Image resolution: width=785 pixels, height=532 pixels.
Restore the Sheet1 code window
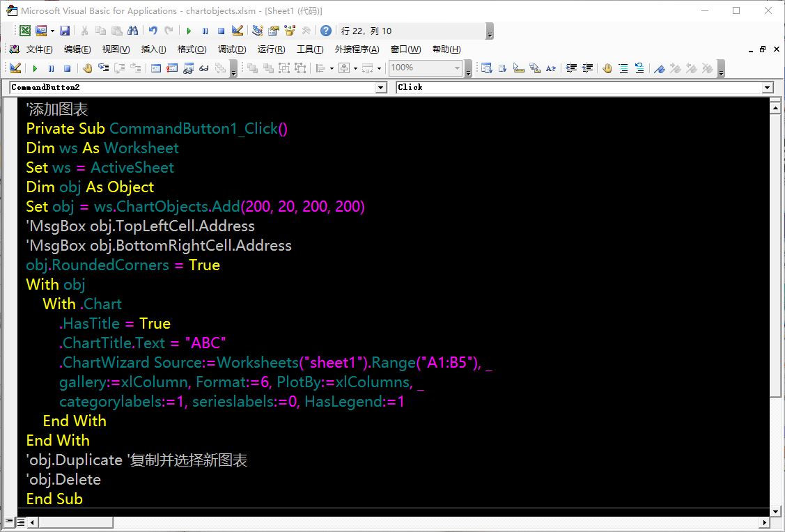click(763, 49)
